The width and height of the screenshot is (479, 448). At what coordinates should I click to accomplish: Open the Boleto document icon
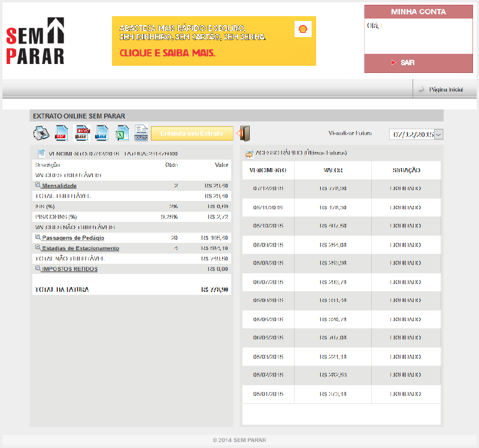pos(141,133)
